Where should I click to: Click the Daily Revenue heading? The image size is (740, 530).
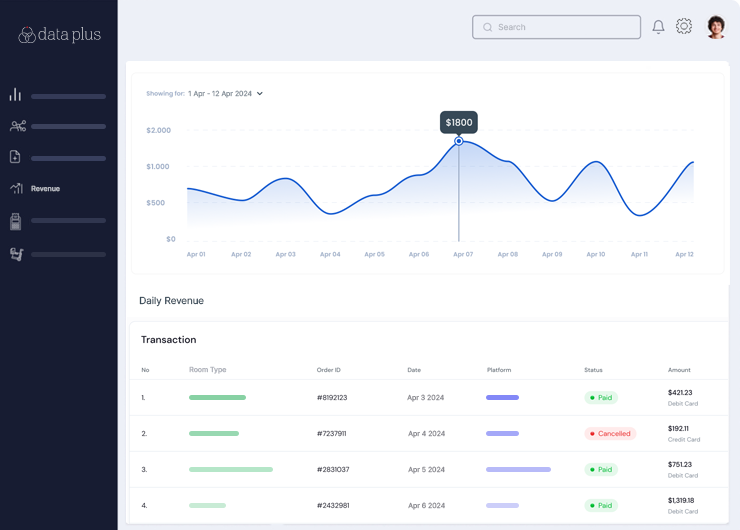pos(171,301)
